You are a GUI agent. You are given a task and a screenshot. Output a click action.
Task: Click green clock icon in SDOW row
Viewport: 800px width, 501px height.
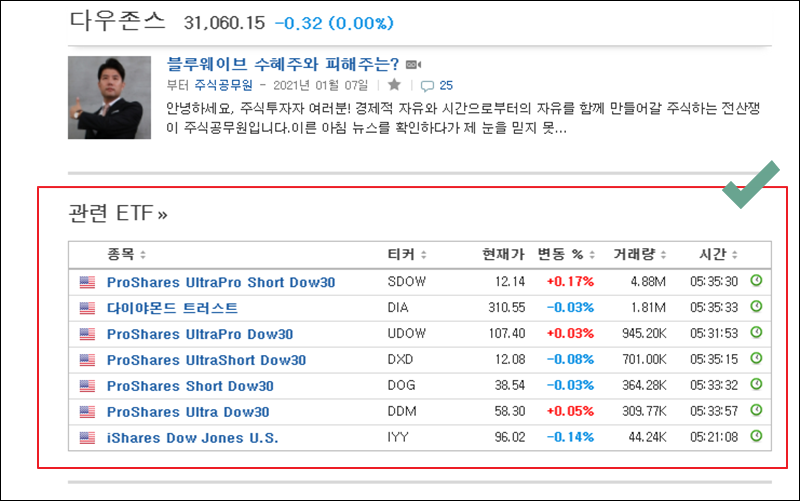point(756,280)
